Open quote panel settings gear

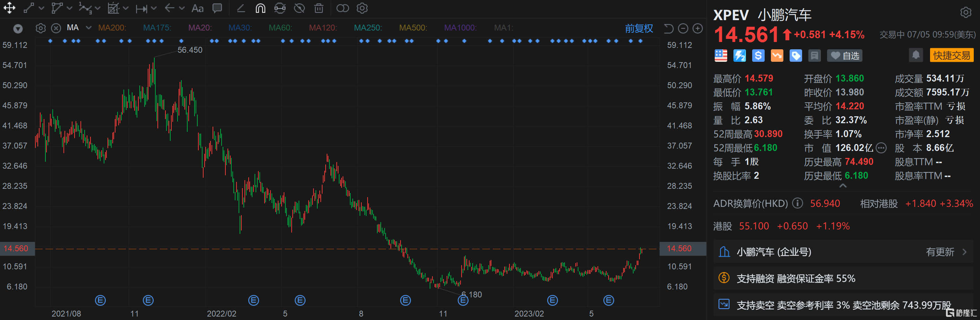coord(965,12)
